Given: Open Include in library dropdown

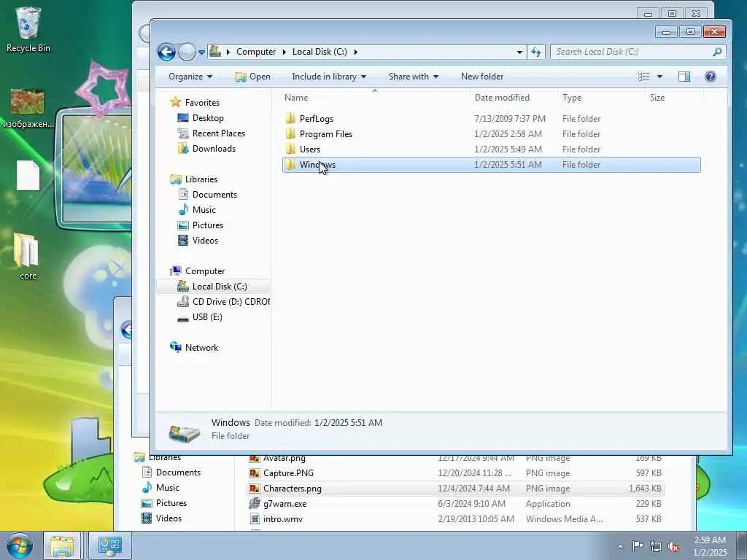Looking at the screenshot, I should 329,77.
